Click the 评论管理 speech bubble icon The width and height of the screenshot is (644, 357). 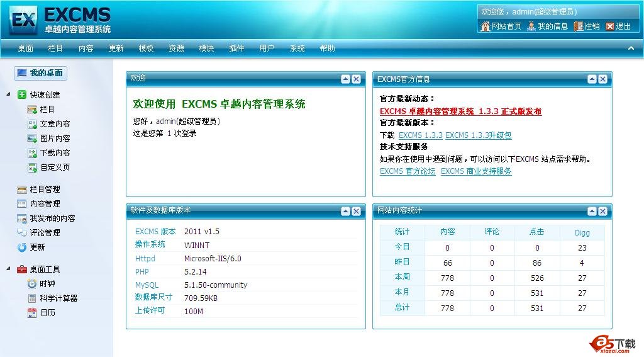coord(22,233)
